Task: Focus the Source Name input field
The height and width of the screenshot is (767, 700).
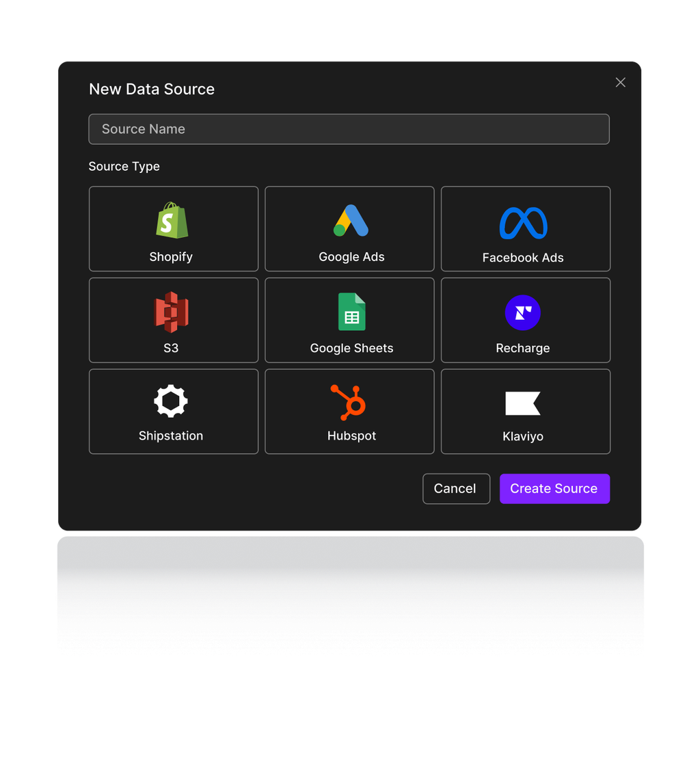Action: tap(349, 129)
